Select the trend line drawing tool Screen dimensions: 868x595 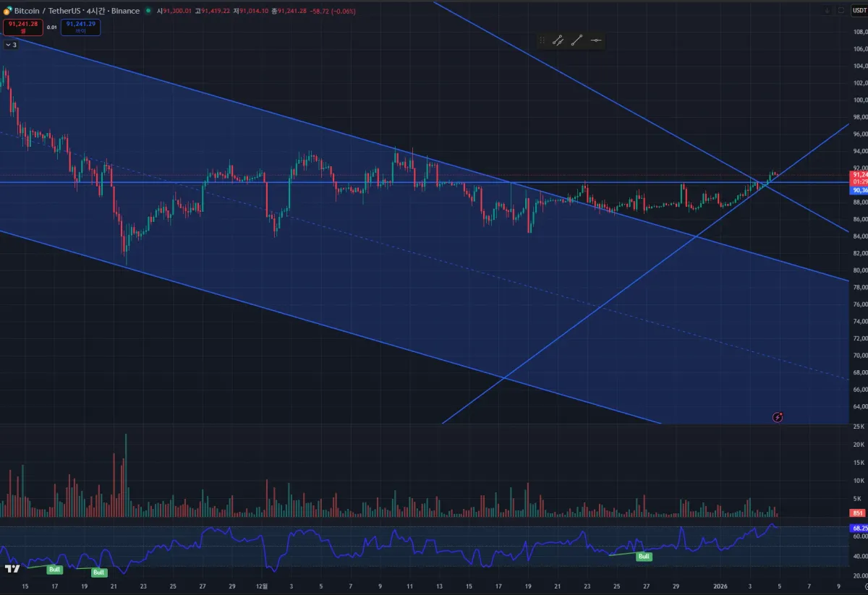tap(576, 41)
